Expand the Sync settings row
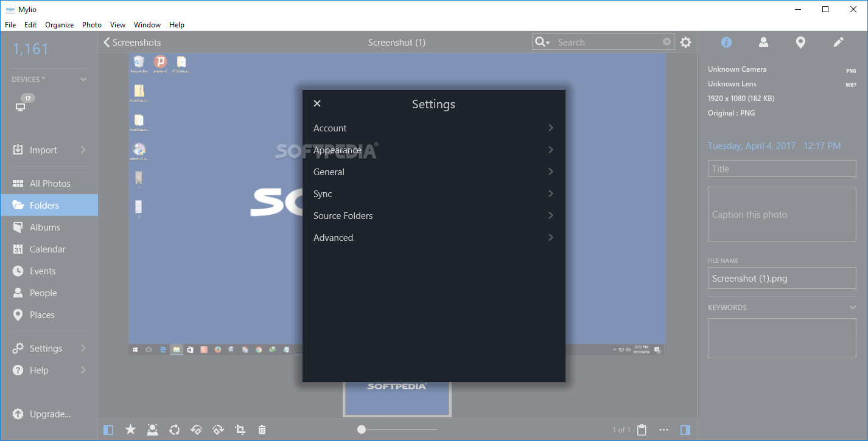This screenshot has height=441, width=868. pos(434,194)
